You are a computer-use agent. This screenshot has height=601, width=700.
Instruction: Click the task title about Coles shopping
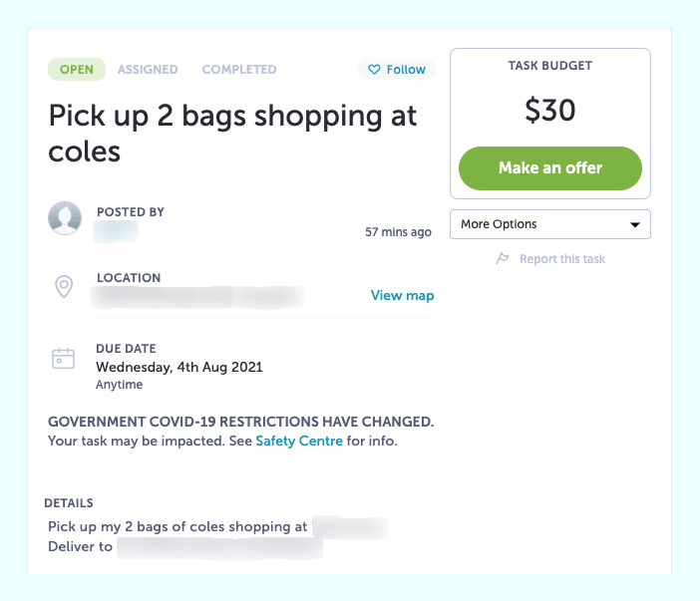[232, 133]
